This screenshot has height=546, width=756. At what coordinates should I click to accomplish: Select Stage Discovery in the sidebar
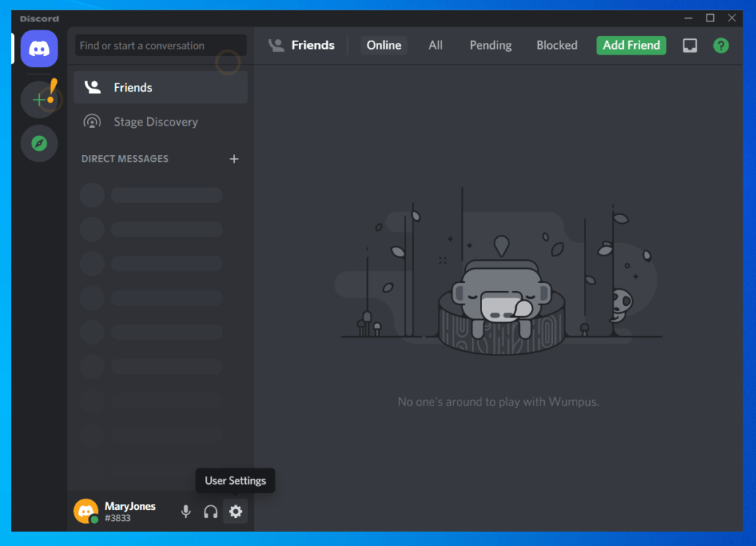click(156, 122)
